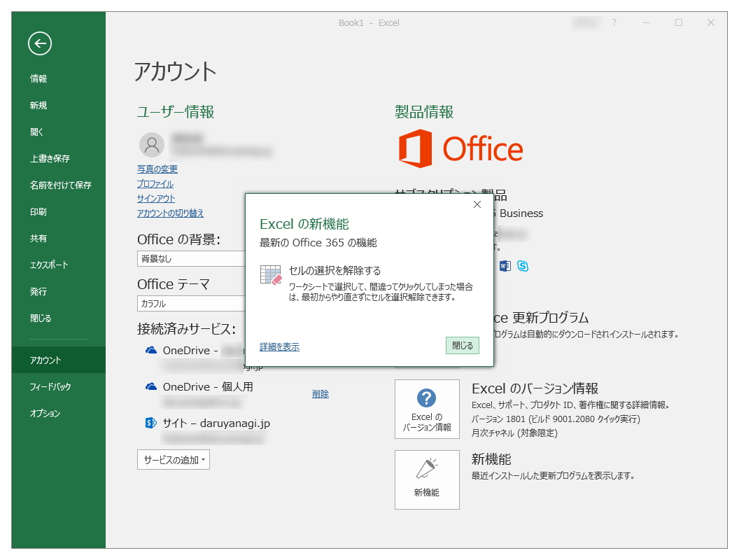739x560 pixels.
Task: Click the user avatar photo in ユーザー情報
Action: point(150,144)
